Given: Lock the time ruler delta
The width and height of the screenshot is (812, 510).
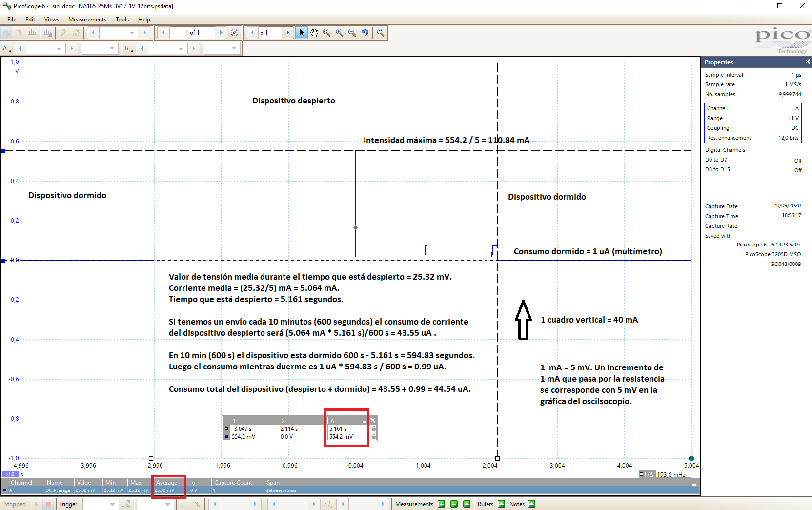Looking at the screenshot, I should (x=374, y=428).
